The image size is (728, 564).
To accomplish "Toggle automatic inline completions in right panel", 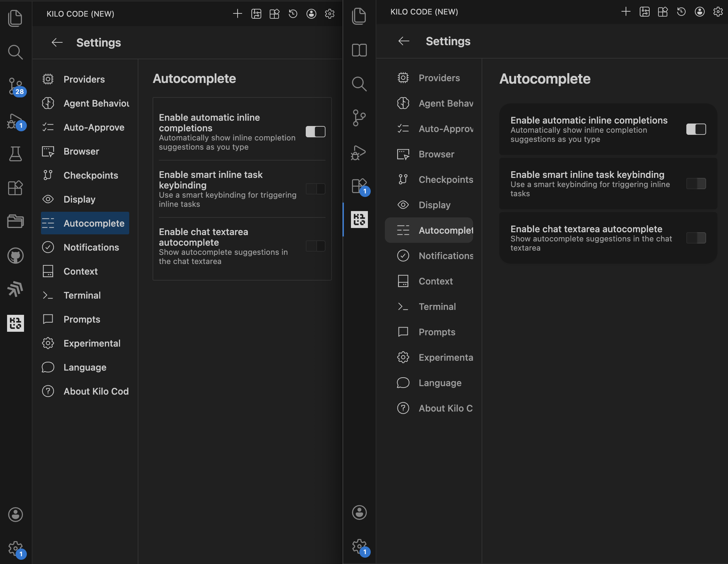I will pos(696,129).
